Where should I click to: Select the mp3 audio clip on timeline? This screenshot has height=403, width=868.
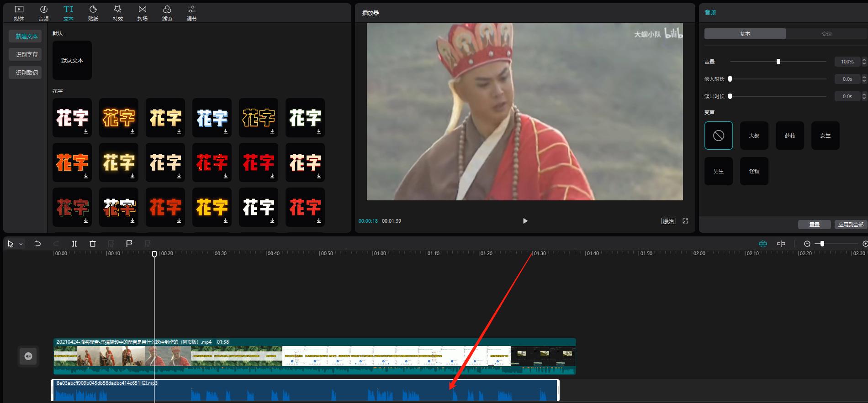click(305, 390)
